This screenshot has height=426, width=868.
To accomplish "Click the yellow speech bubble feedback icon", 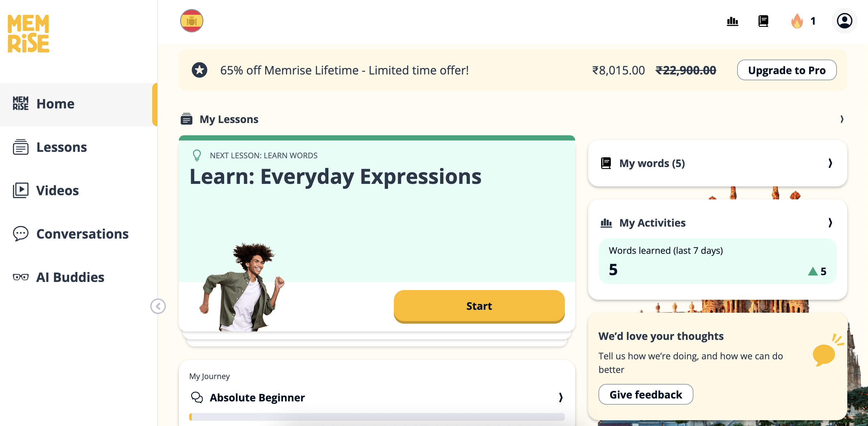I will coord(824,354).
